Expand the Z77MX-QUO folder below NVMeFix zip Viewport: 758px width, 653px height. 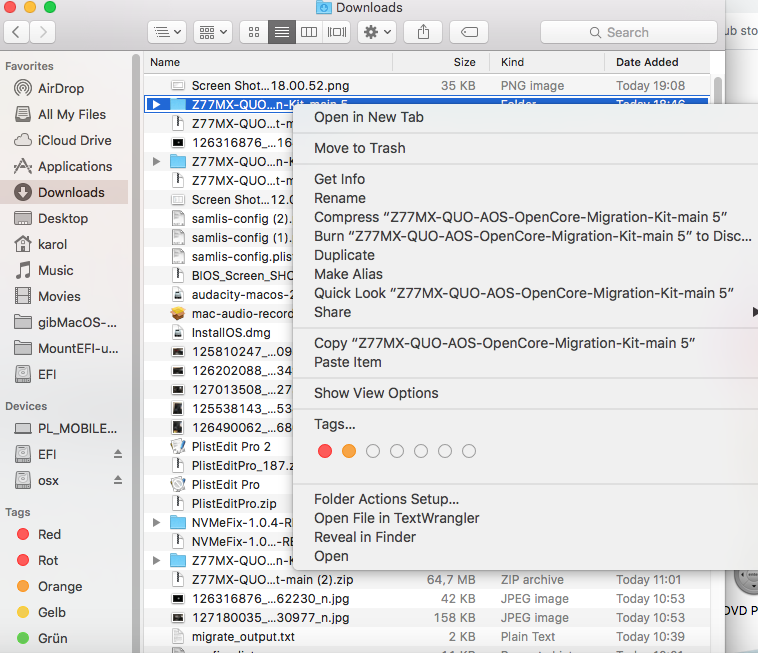[156, 561]
